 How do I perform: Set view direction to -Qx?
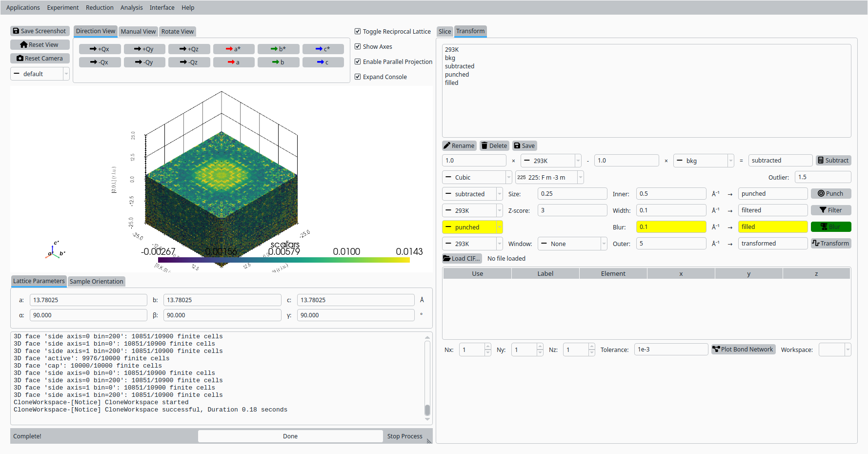100,62
